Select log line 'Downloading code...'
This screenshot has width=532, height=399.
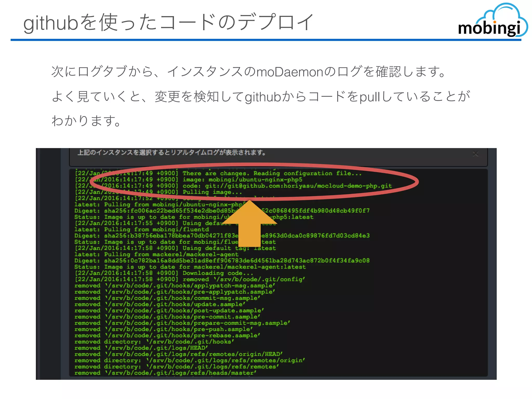pos(164,273)
